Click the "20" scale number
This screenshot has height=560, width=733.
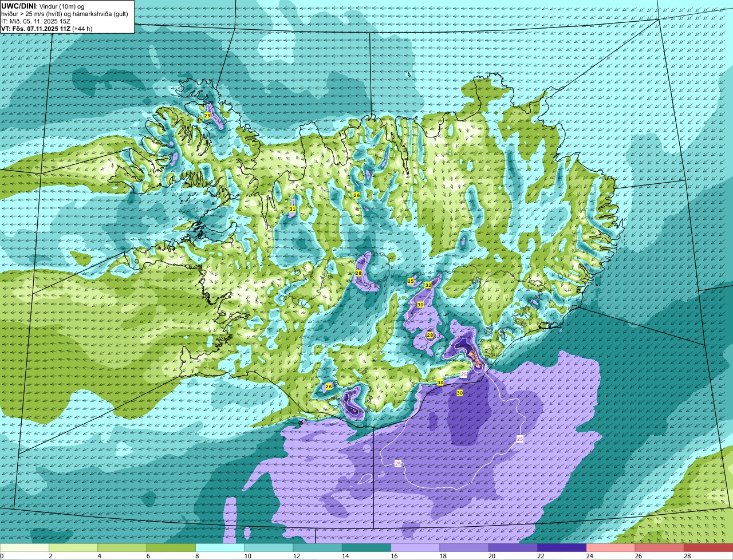[491, 556]
